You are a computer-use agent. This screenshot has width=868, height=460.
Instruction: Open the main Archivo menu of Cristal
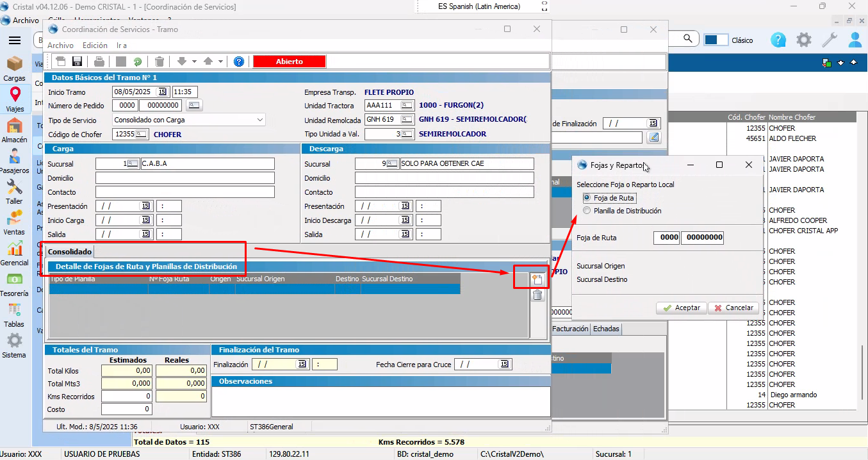pos(26,20)
